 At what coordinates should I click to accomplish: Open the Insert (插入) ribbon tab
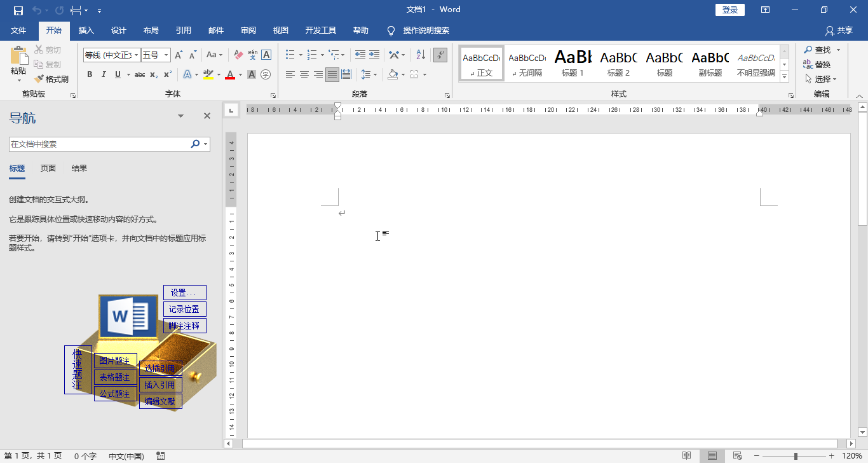(86, 31)
